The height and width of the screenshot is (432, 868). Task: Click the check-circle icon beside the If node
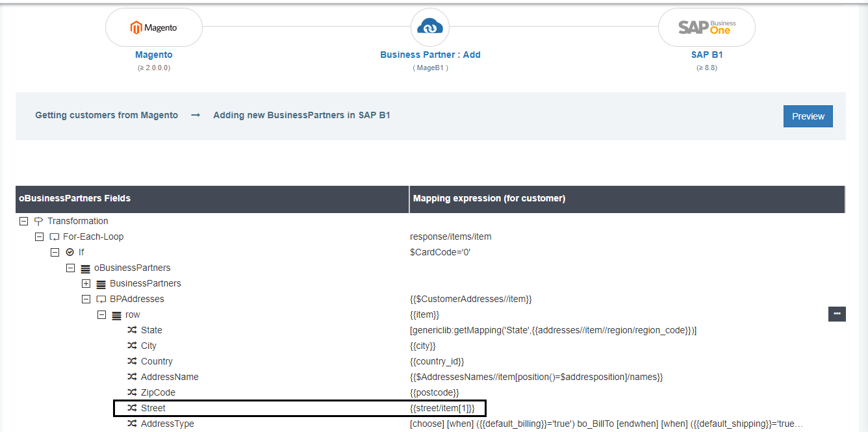pos(70,252)
